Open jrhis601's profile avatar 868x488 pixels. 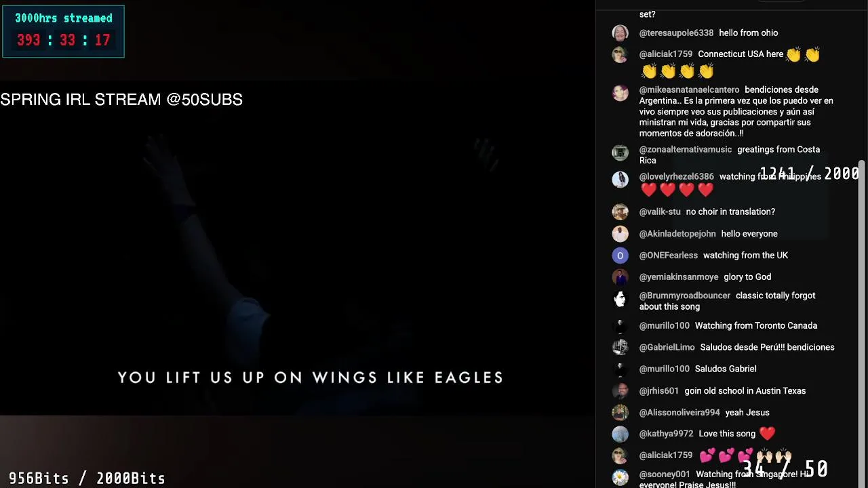tap(620, 391)
